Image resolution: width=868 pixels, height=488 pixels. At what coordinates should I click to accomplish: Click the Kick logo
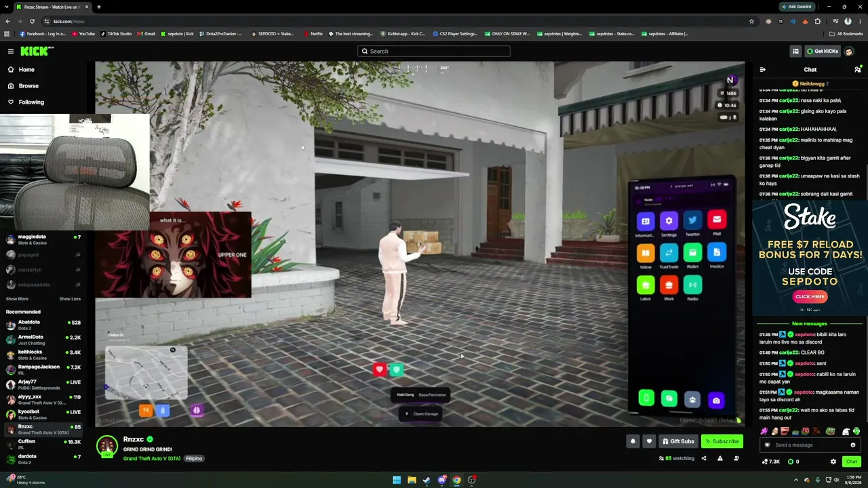37,51
